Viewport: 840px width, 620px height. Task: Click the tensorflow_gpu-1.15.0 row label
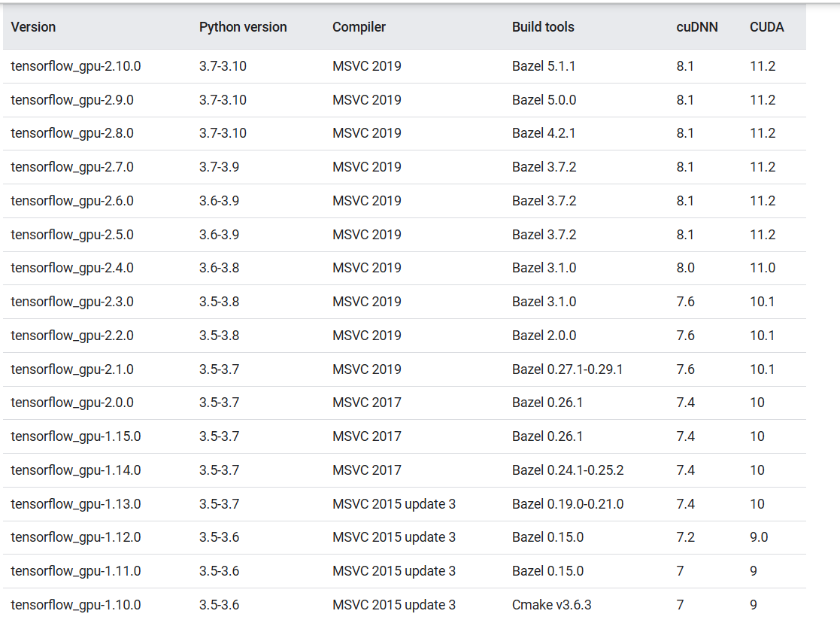(76, 436)
